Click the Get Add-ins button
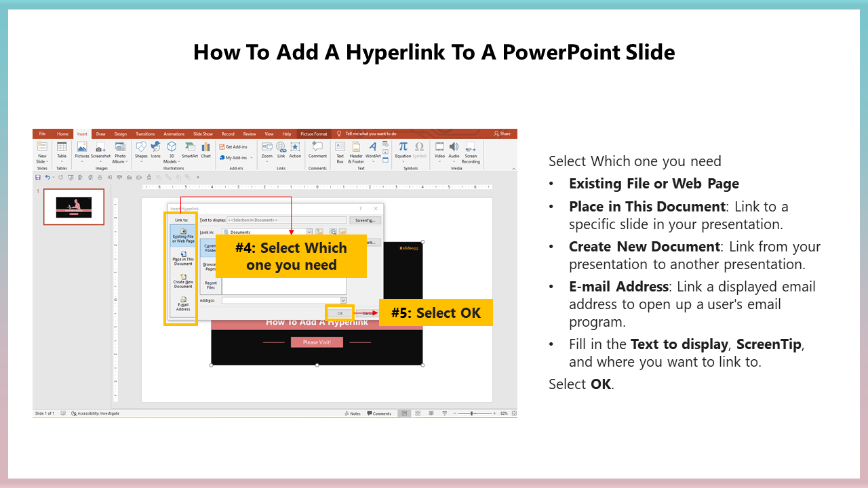The image size is (868, 488). tap(234, 146)
